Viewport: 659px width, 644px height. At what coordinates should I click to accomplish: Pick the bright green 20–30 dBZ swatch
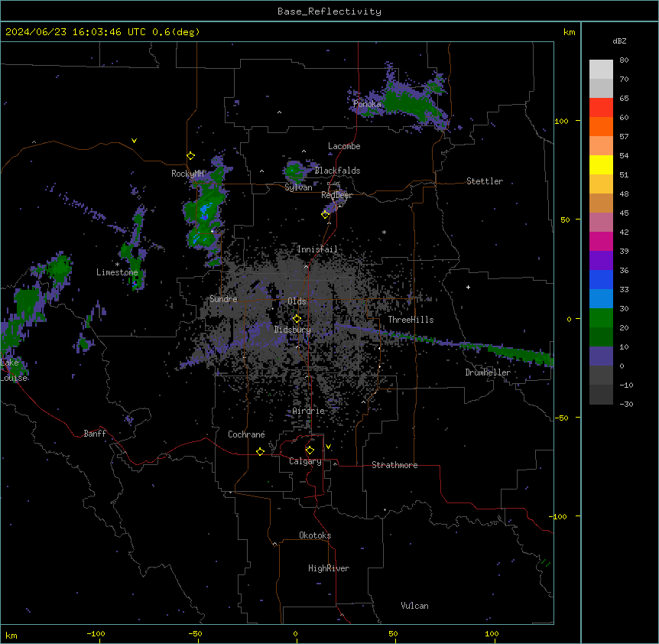tap(601, 318)
